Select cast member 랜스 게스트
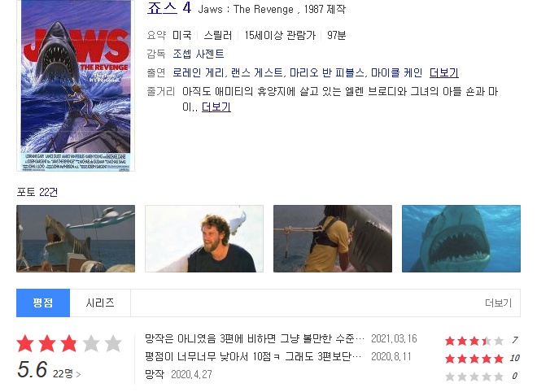This screenshot has height=392, width=537. pos(257,72)
